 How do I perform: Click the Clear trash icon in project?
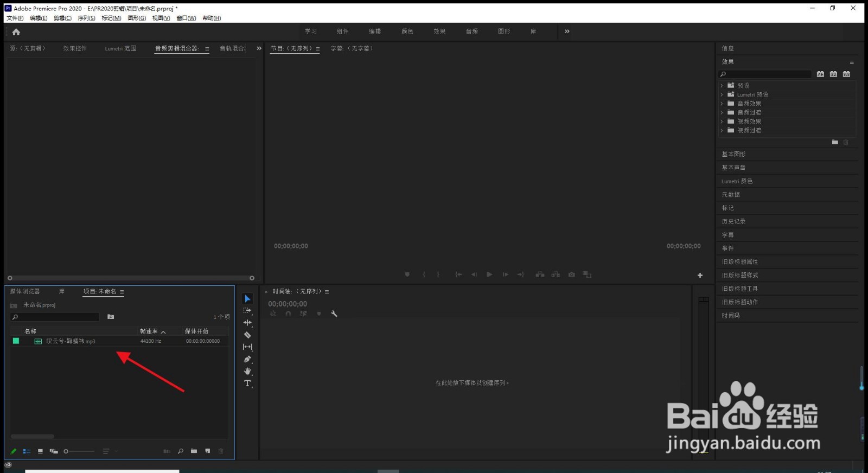221,451
